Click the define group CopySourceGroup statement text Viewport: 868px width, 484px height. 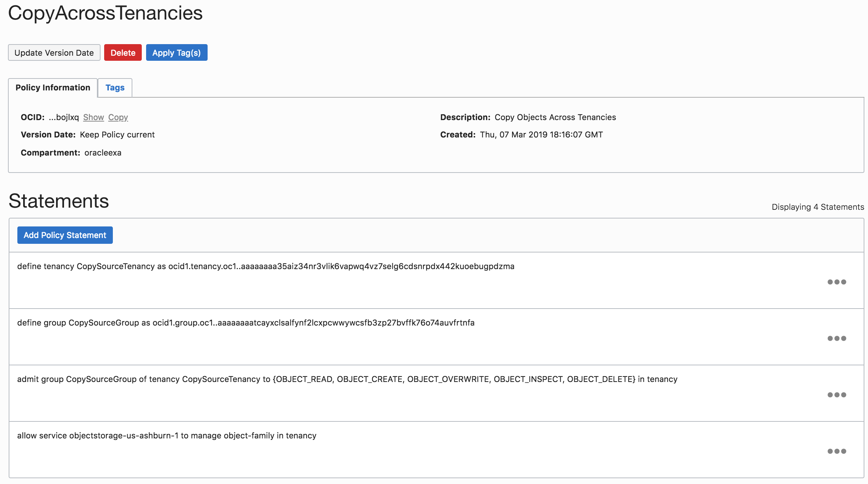[x=246, y=323]
